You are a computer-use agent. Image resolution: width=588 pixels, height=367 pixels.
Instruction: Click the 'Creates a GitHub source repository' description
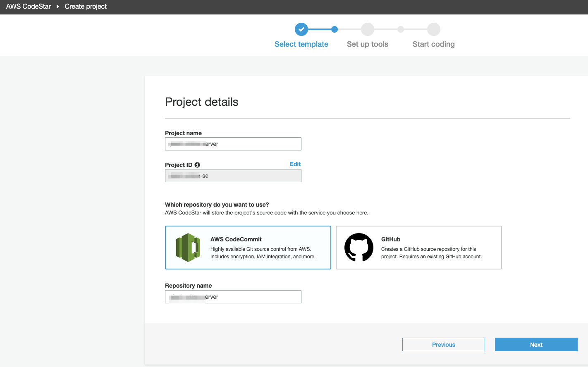[x=431, y=253]
